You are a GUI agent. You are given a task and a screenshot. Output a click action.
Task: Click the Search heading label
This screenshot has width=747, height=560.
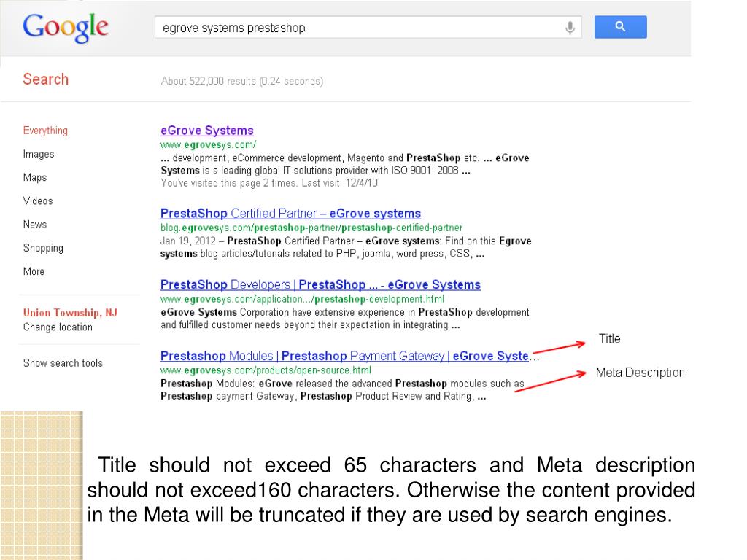click(46, 79)
